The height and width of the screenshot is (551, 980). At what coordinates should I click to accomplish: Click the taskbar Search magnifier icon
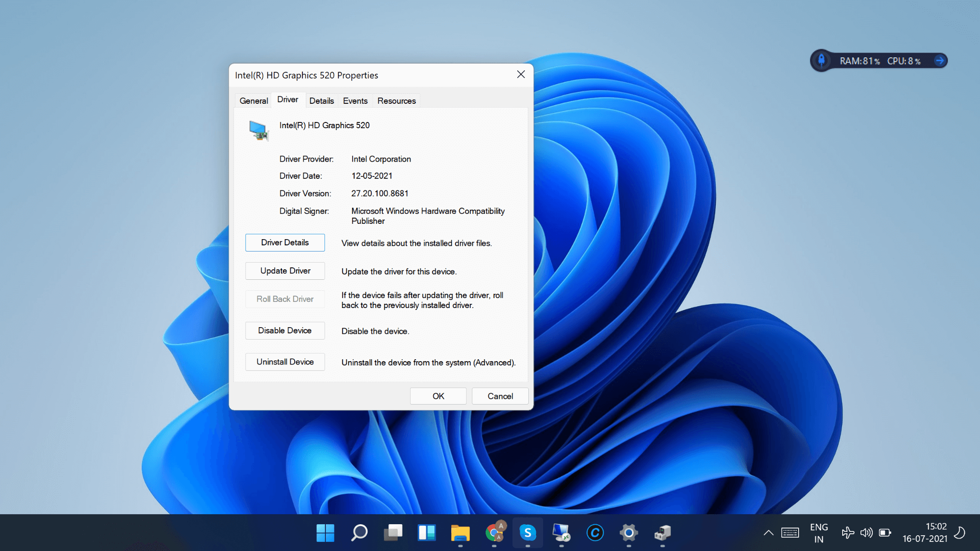click(x=359, y=532)
